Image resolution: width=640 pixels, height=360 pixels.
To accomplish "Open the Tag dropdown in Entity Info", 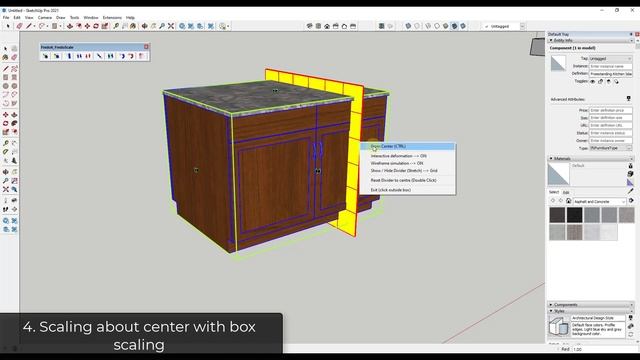I will coord(611,59).
